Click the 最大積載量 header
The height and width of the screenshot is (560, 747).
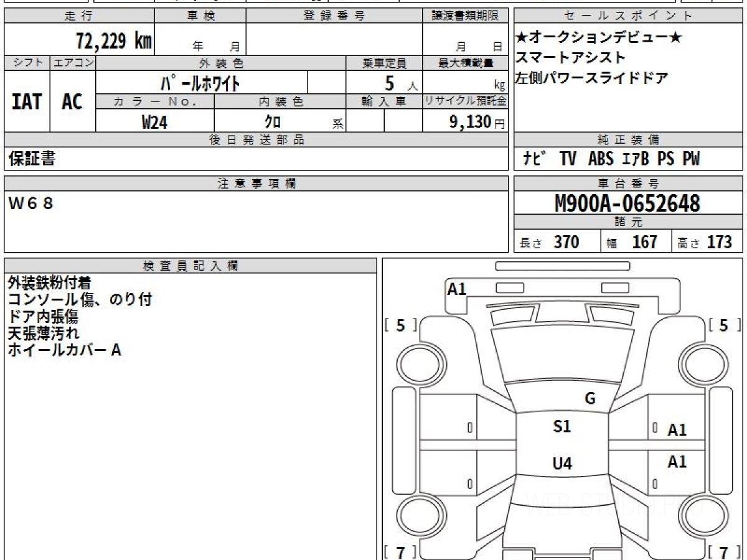[x=466, y=63]
